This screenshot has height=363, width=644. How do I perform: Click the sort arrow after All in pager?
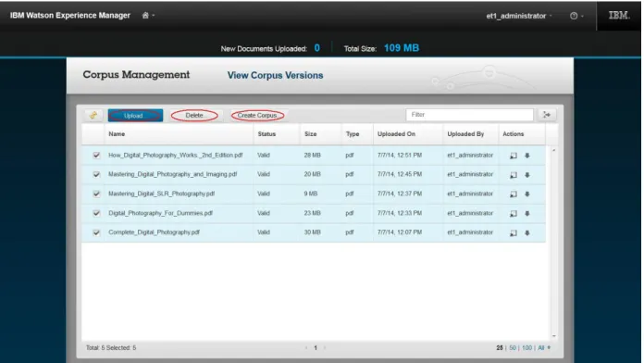pos(549,348)
